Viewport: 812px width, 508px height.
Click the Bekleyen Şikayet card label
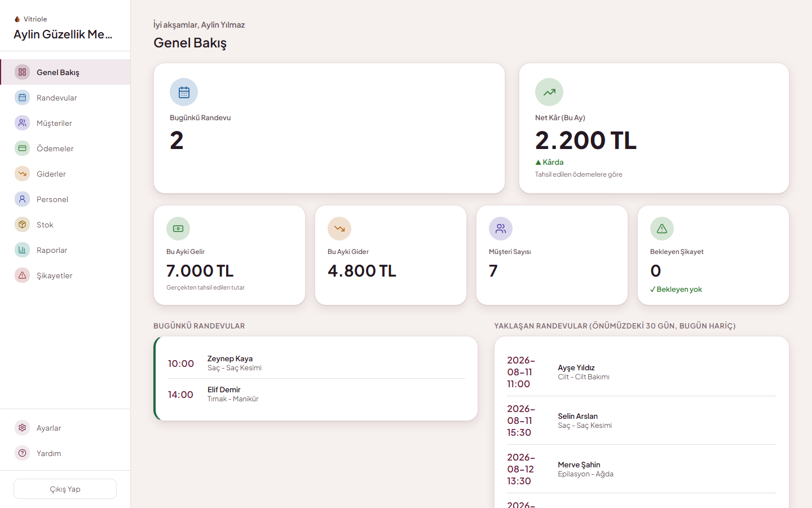pyautogui.click(x=677, y=252)
